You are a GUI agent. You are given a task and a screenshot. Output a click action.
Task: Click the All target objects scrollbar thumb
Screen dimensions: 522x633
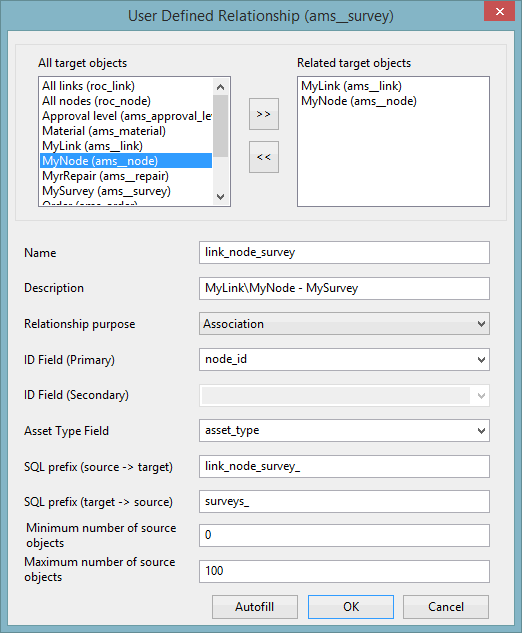[220, 126]
